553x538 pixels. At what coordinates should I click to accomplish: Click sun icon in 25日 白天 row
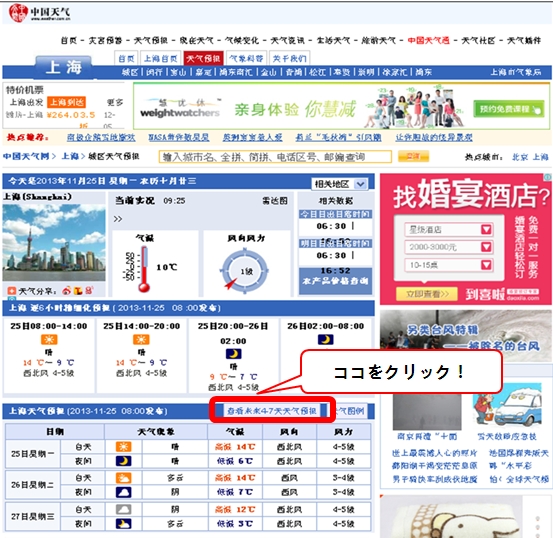[x=123, y=447]
